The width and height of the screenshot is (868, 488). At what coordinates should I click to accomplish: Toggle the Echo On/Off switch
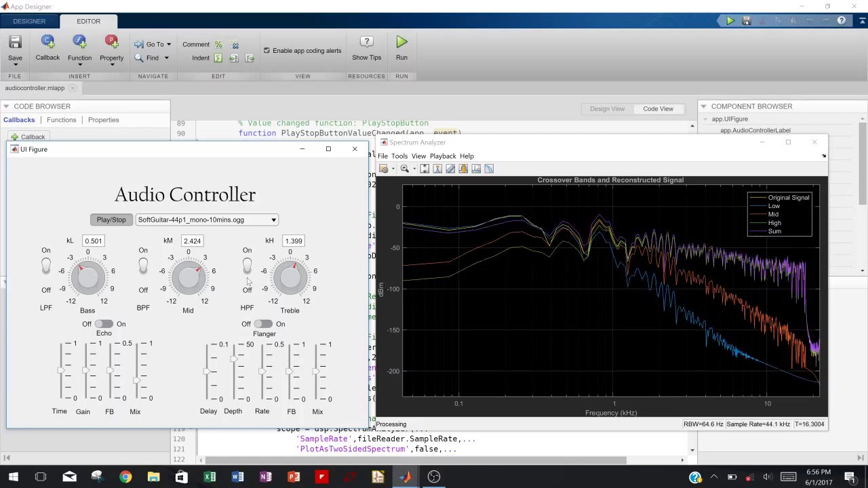[104, 324]
